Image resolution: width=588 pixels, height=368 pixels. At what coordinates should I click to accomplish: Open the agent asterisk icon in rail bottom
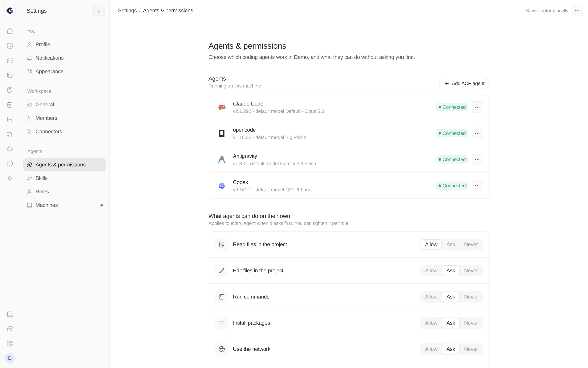coord(10,329)
